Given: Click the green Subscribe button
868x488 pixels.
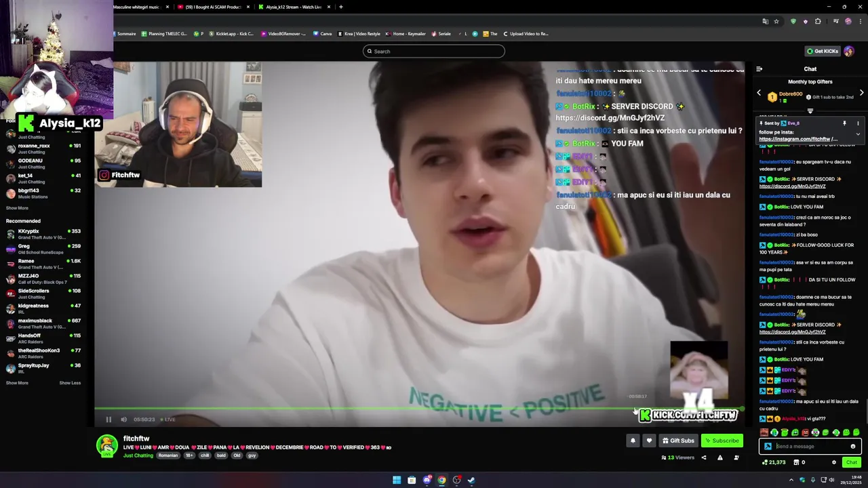Looking at the screenshot, I should pos(722,441).
